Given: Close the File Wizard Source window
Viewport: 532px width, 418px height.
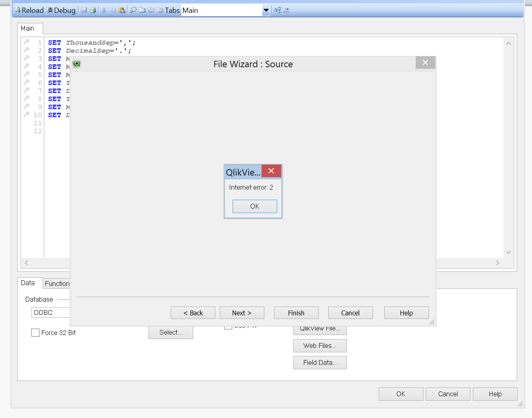Looking at the screenshot, I should coord(425,62).
